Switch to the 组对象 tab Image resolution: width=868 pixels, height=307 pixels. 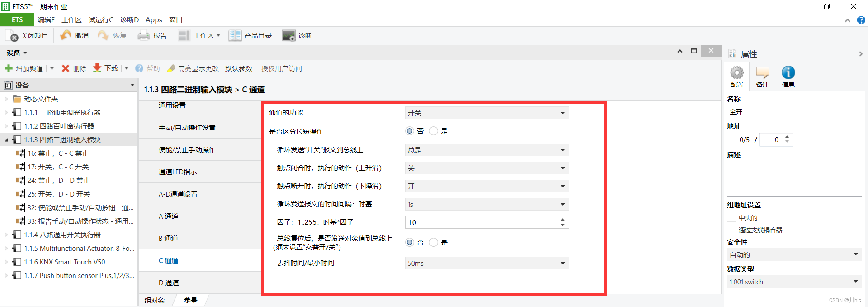(155, 300)
